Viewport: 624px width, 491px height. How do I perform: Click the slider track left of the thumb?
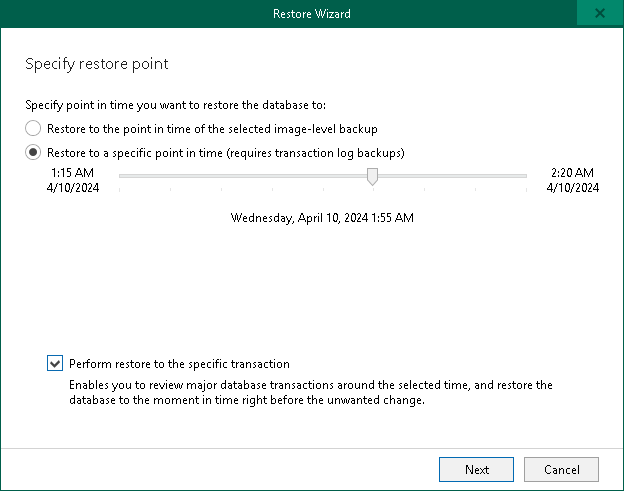(x=240, y=176)
